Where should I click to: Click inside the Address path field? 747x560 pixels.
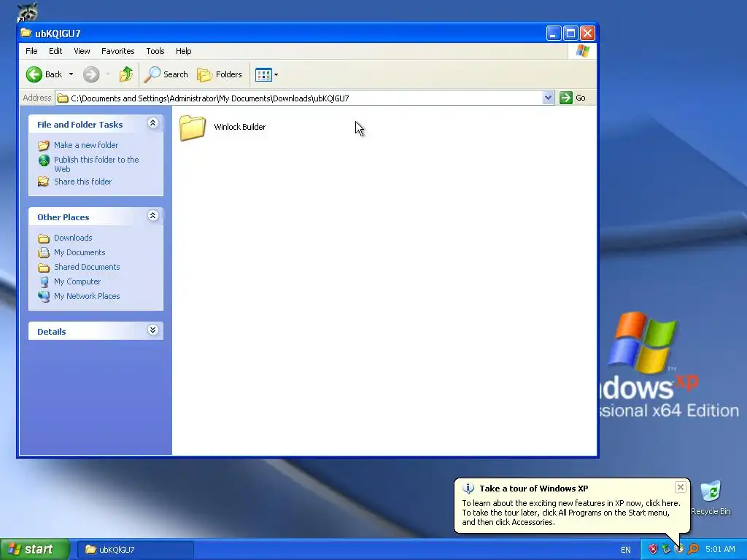tap(305, 98)
